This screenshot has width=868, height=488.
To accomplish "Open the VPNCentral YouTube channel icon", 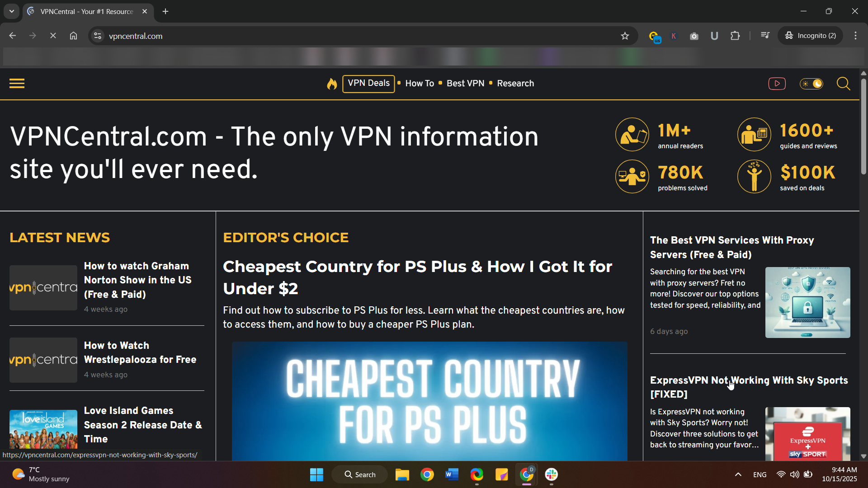I will coord(777,84).
